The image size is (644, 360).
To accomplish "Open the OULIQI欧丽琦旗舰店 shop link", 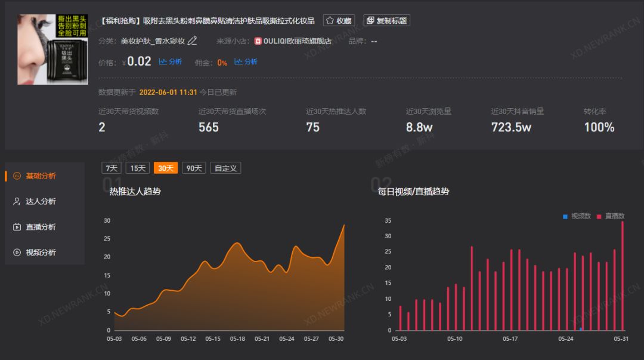I will point(297,41).
